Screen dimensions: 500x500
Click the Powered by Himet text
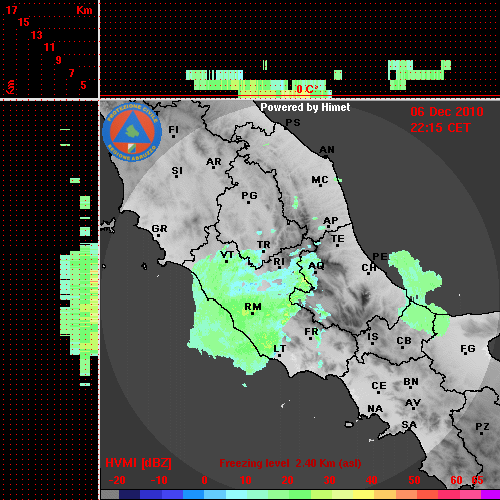click(x=305, y=107)
